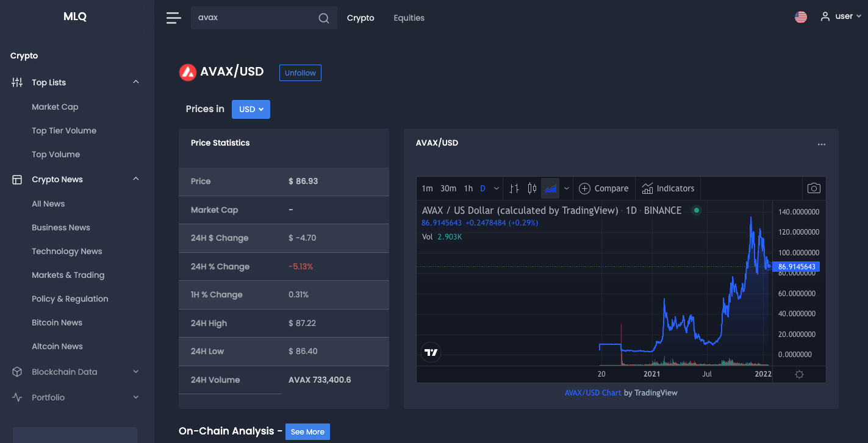Viewport: 868px width, 443px height.
Task: Click the search magnifier icon
Action: click(324, 18)
